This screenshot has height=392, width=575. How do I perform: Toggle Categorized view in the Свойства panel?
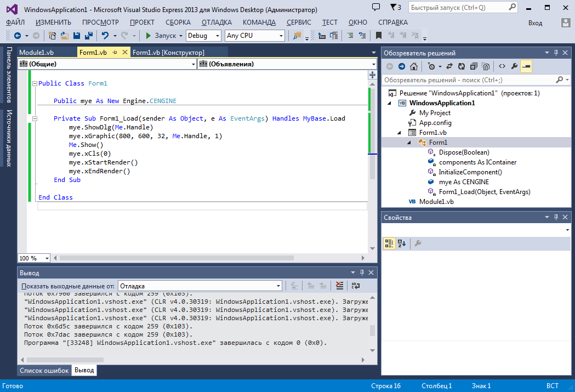[389, 243]
